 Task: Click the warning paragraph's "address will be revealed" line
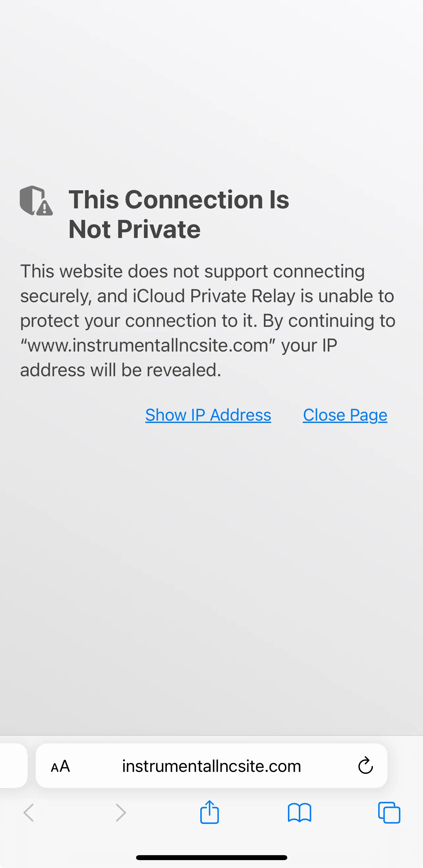[x=121, y=370]
